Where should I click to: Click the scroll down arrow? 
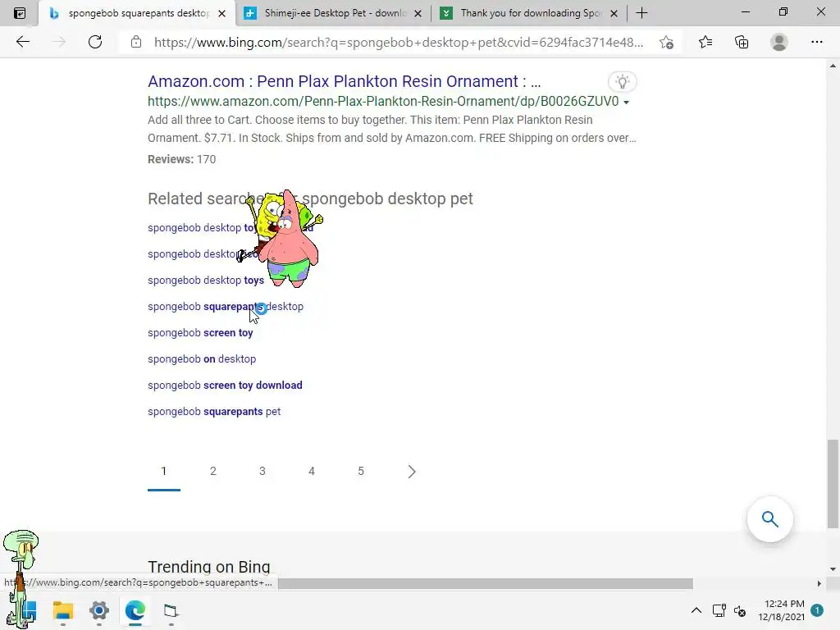coord(833,569)
